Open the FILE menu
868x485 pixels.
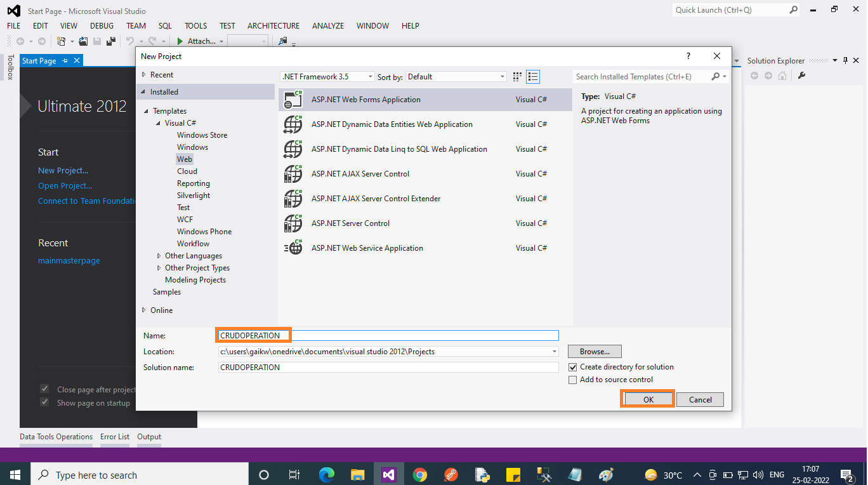pyautogui.click(x=13, y=26)
